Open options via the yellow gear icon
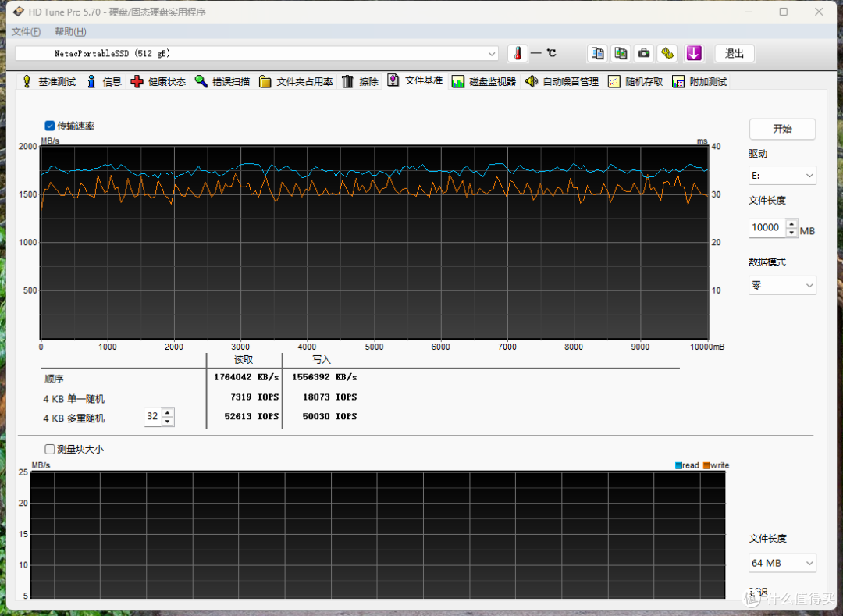The width and height of the screenshot is (843, 616). coord(667,53)
